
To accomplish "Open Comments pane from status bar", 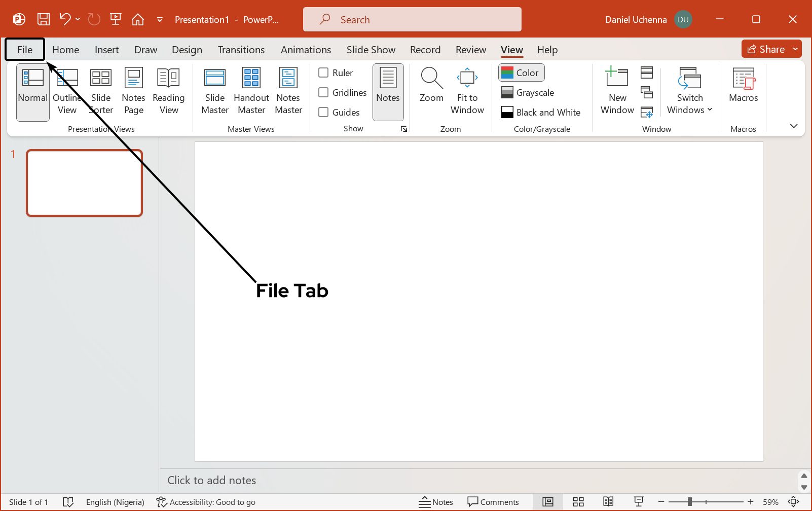I will coord(493,502).
